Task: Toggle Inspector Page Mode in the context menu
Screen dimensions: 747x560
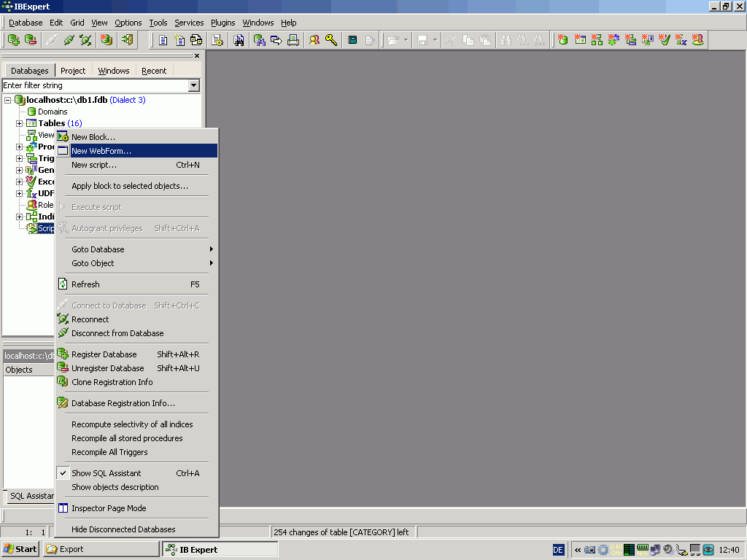Action: point(136,508)
